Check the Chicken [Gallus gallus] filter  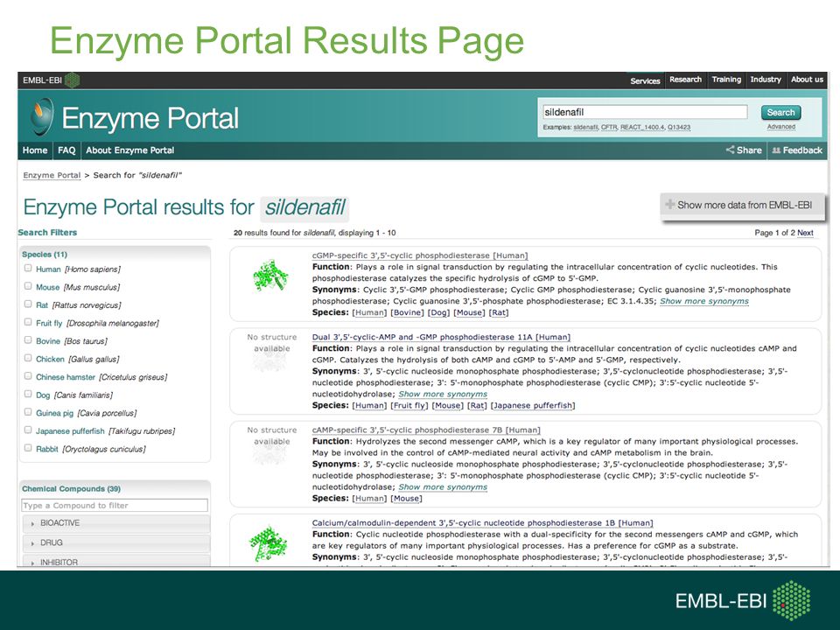click(28, 358)
